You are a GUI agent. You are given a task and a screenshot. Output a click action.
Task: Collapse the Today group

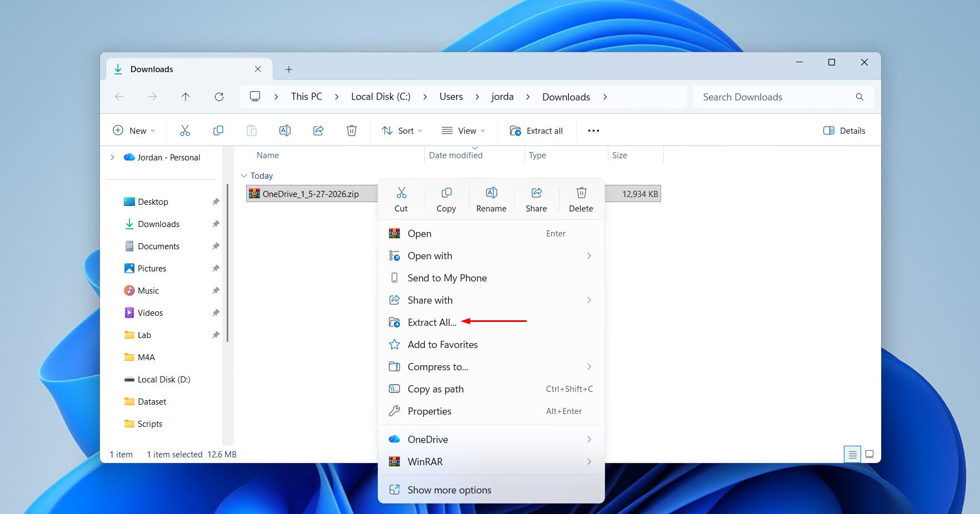(x=244, y=175)
